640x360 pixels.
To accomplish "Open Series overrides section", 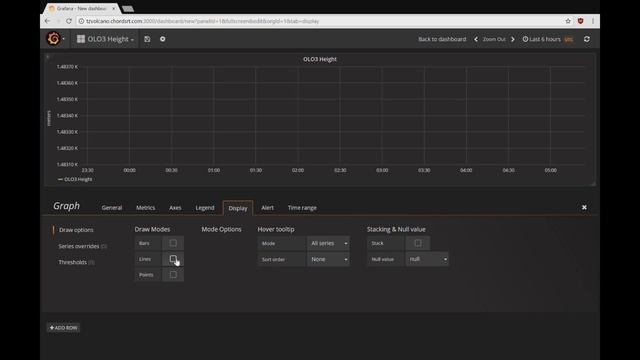I will pos(82,246).
